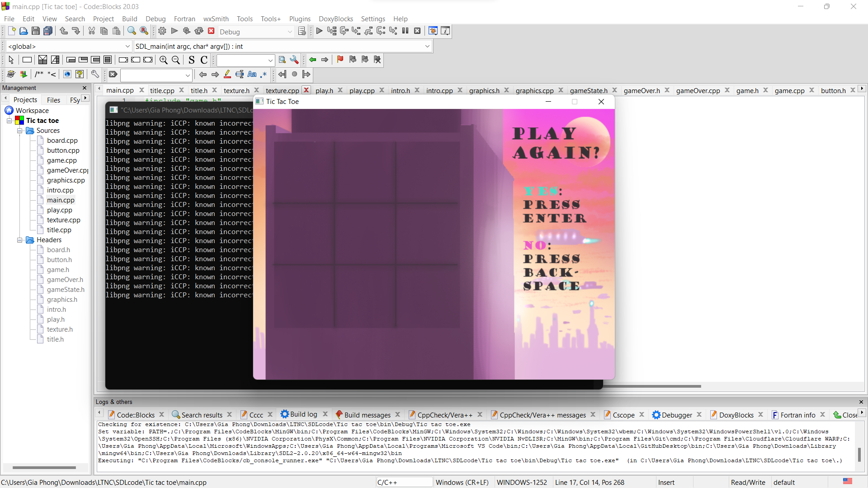
Task: Step into the next function in debugger toolbar
Action: [357, 31]
